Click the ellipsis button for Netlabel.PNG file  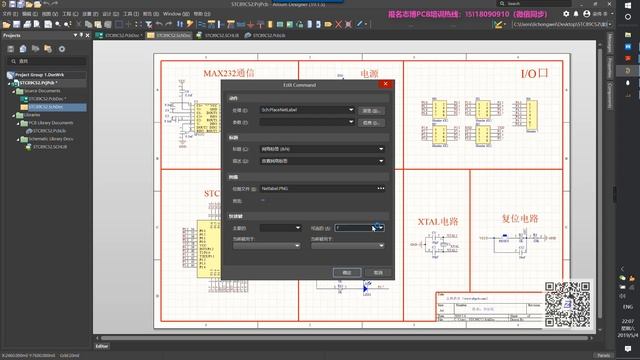(381, 189)
